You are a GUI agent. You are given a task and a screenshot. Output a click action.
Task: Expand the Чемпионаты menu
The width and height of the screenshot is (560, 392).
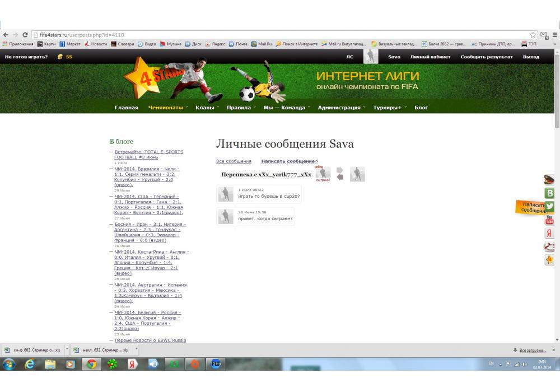(165, 108)
